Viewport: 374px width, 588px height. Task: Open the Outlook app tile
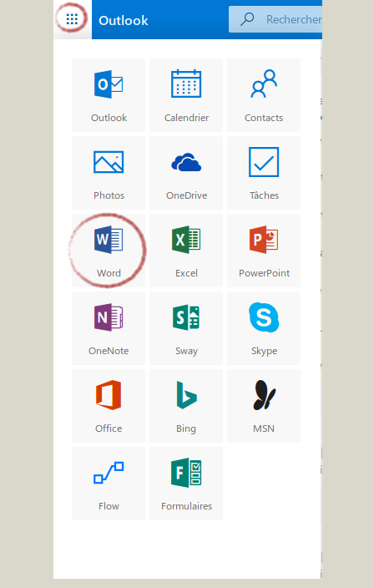click(109, 95)
